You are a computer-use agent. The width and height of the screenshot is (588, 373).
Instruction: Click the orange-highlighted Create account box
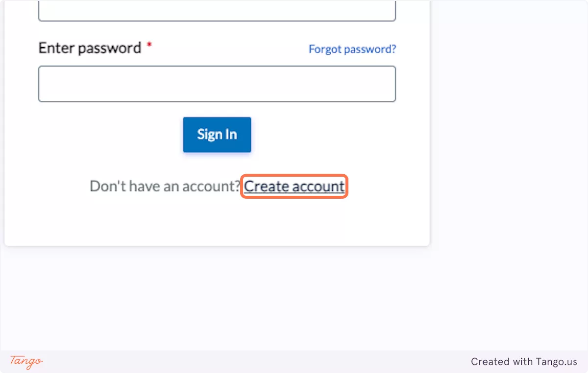pos(294,186)
